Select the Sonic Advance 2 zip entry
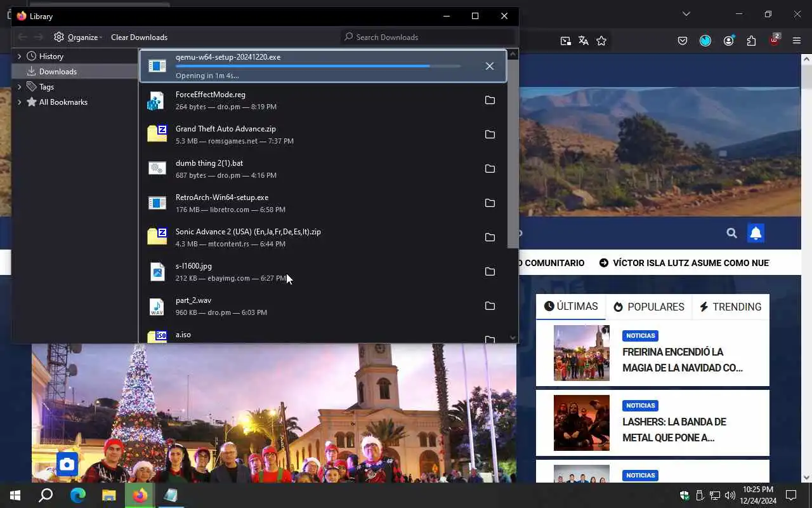Screen dimensions: 812x508 tap(323, 237)
